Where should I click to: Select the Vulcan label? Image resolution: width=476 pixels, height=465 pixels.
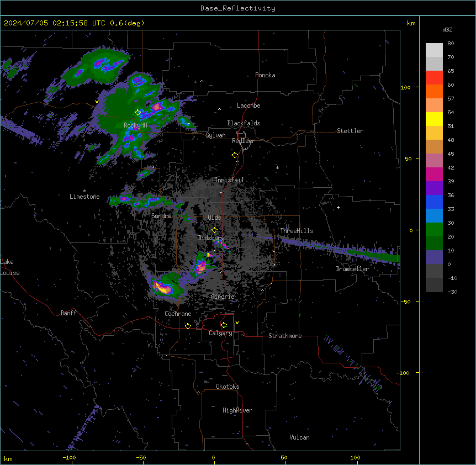(300, 437)
